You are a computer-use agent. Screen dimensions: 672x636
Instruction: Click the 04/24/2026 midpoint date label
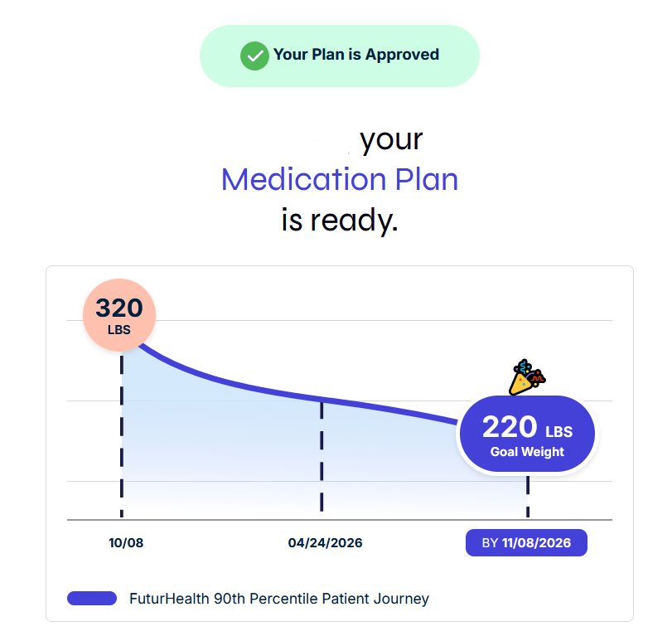tap(326, 543)
